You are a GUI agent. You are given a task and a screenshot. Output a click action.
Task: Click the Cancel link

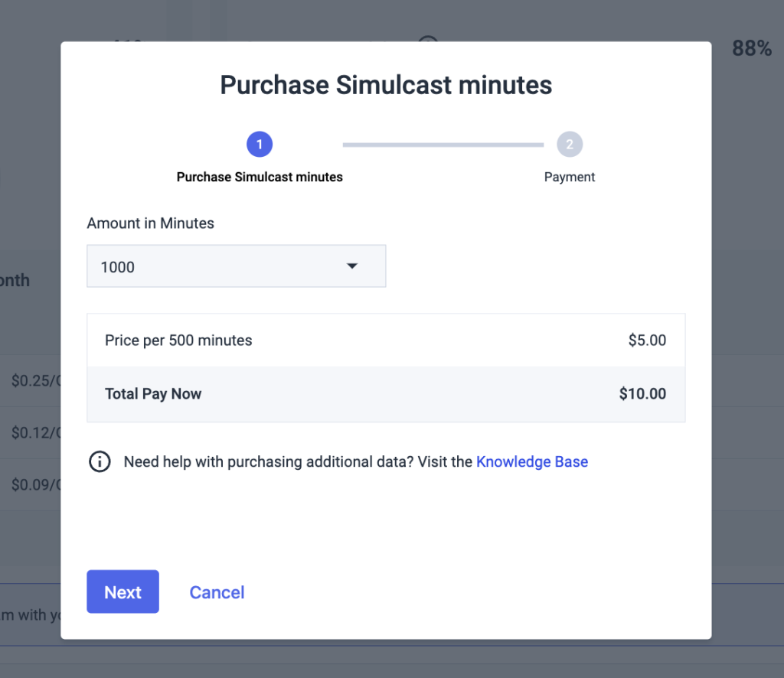(x=217, y=592)
